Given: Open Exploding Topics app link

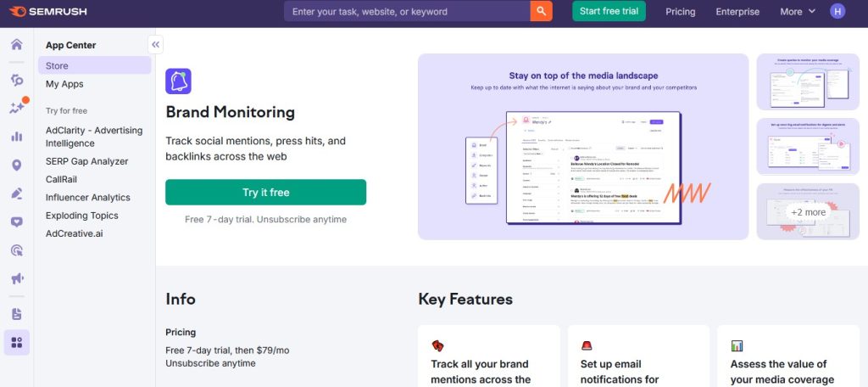Looking at the screenshot, I should [x=82, y=216].
